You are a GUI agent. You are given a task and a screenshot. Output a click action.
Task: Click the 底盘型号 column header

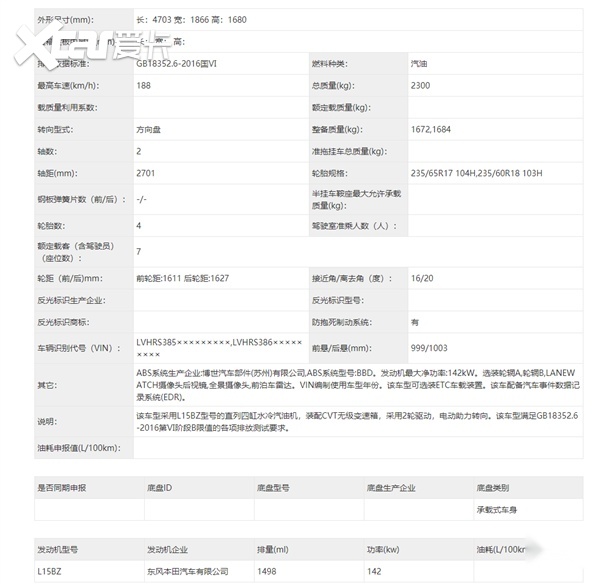pyautogui.click(x=273, y=488)
